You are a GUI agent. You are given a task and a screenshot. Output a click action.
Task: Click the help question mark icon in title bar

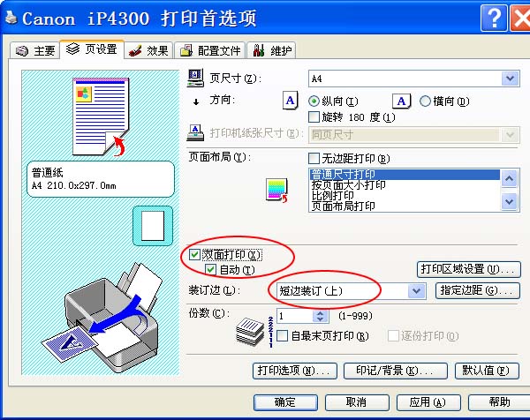point(494,19)
